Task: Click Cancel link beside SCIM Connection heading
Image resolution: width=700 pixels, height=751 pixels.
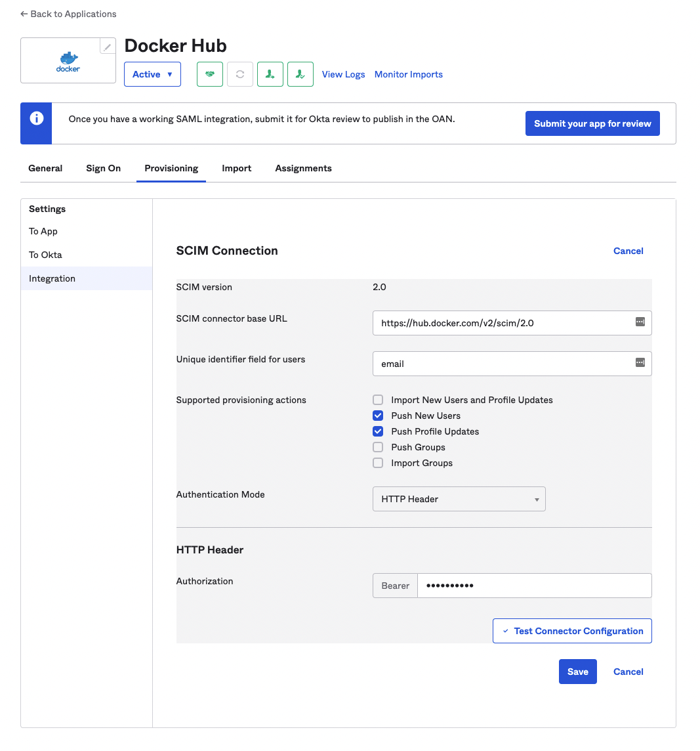Action: click(x=628, y=251)
